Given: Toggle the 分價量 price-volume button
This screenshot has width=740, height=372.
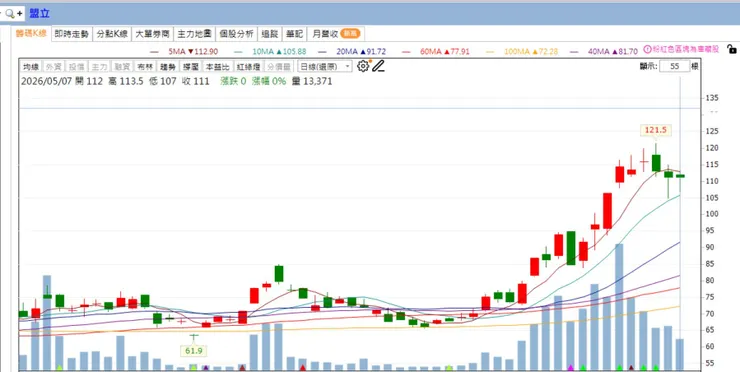Looking at the screenshot, I should click(279, 67).
